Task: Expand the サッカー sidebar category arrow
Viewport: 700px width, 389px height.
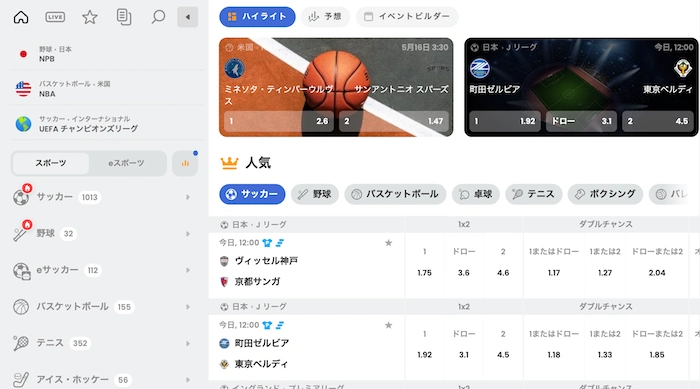Action: [x=188, y=197]
